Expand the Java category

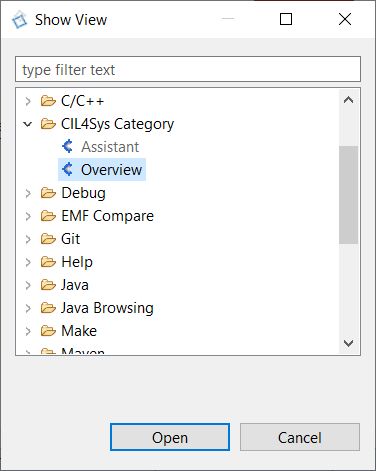(28, 285)
